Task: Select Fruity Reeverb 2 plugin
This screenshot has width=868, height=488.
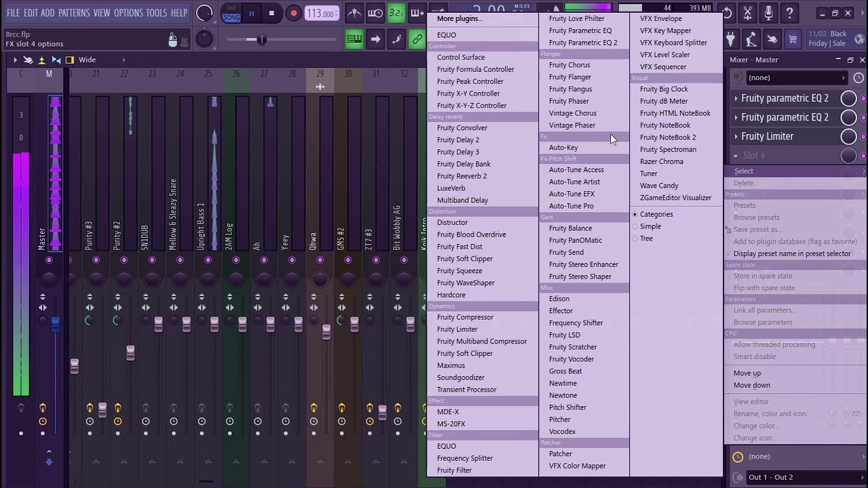Action: pyautogui.click(x=462, y=176)
